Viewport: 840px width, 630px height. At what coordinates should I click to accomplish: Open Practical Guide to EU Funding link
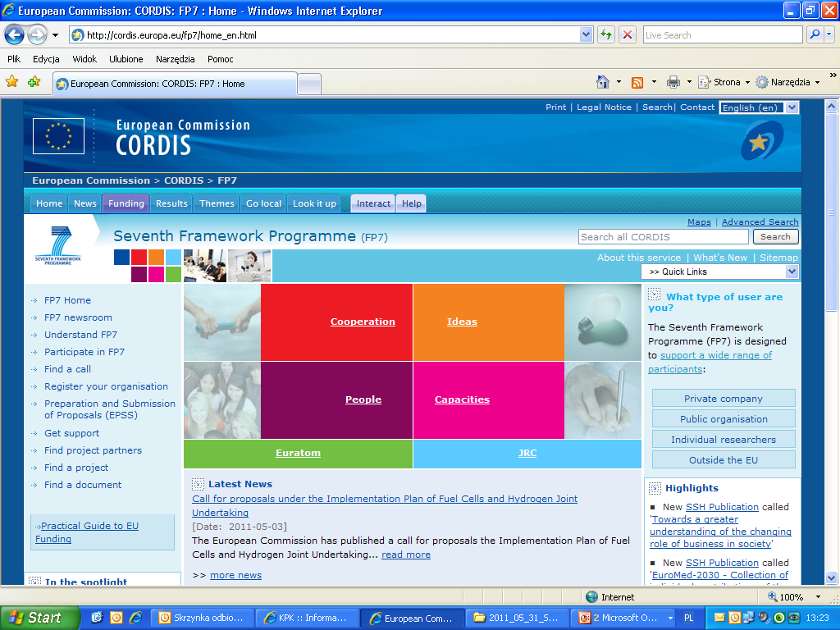click(87, 532)
